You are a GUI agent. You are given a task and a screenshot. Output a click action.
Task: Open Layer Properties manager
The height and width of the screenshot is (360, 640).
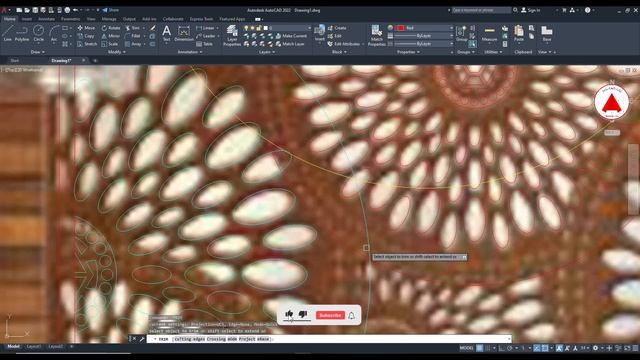coord(232,35)
